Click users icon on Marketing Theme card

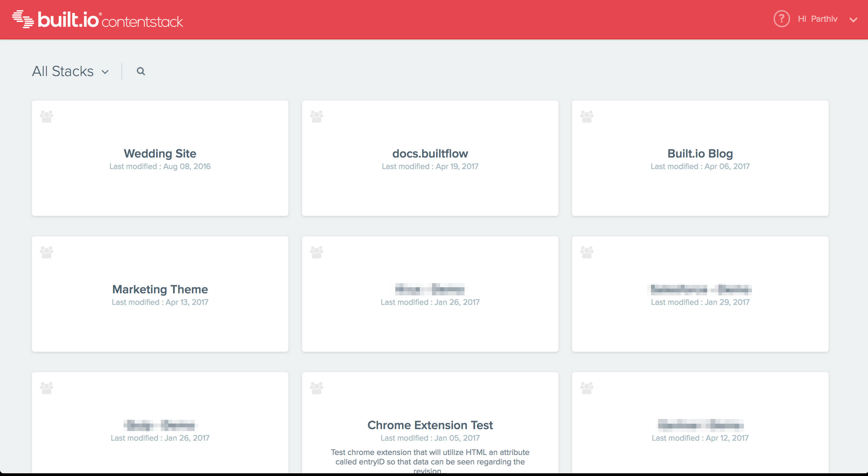click(47, 252)
